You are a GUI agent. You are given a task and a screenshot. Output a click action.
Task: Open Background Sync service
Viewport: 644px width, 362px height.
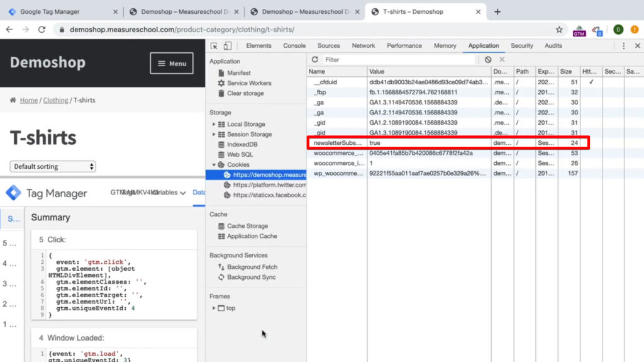point(252,277)
